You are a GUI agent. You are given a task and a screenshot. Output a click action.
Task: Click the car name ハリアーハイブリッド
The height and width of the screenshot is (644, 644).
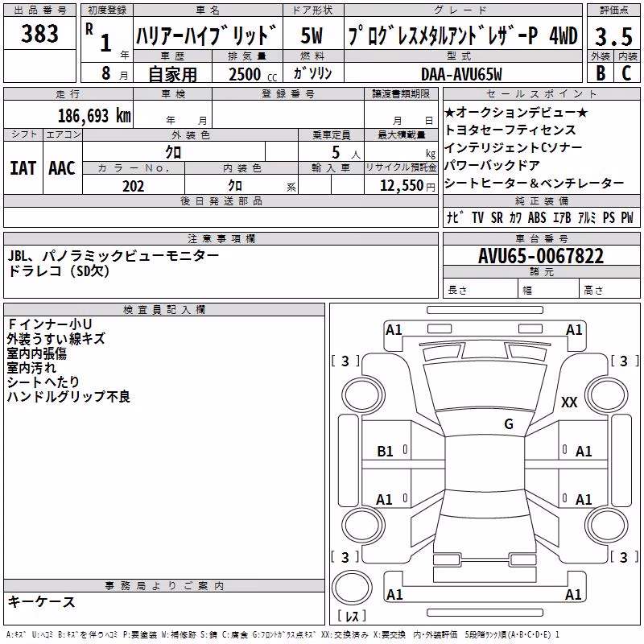pos(207,35)
